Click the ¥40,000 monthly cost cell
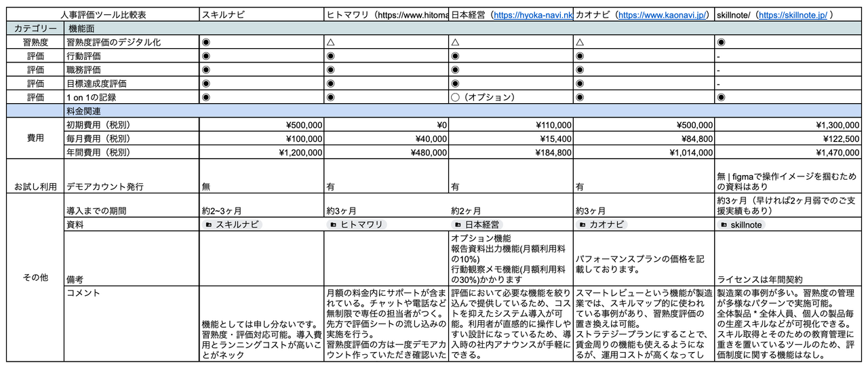This screenshot has width=868, height=365. click(387, 139)
